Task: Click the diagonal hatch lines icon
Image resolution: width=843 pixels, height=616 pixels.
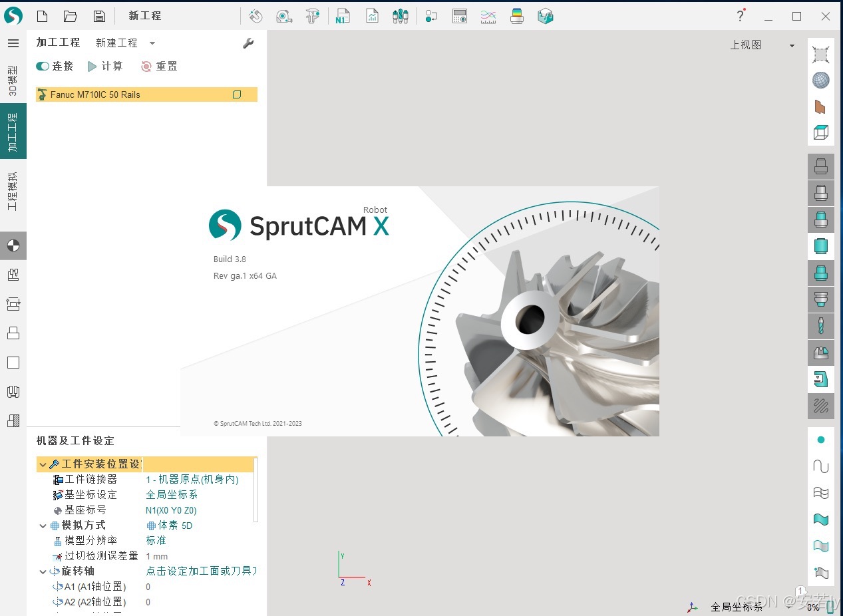Action: [x=821, y=406]
